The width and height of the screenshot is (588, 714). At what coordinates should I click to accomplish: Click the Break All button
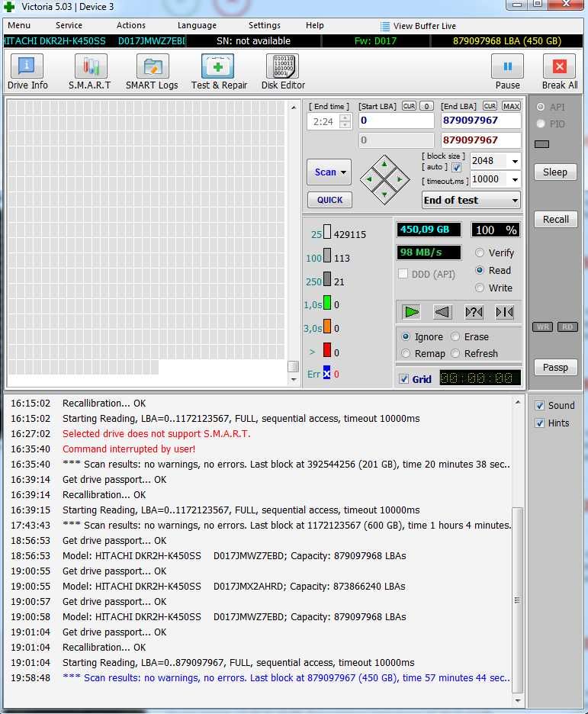(560, 72)
